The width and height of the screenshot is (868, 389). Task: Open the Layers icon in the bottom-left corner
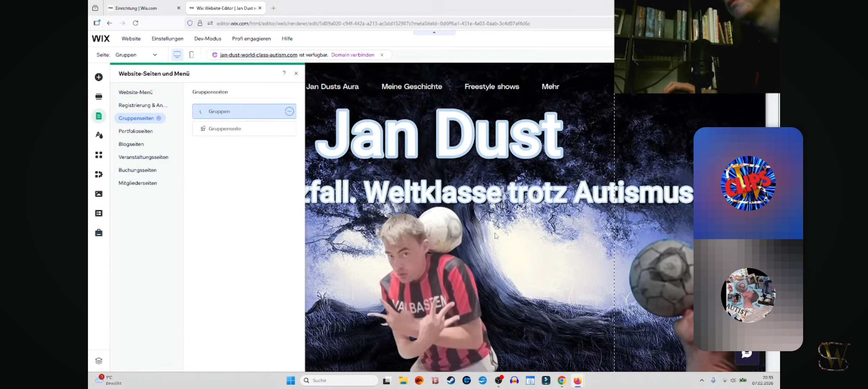99,361
